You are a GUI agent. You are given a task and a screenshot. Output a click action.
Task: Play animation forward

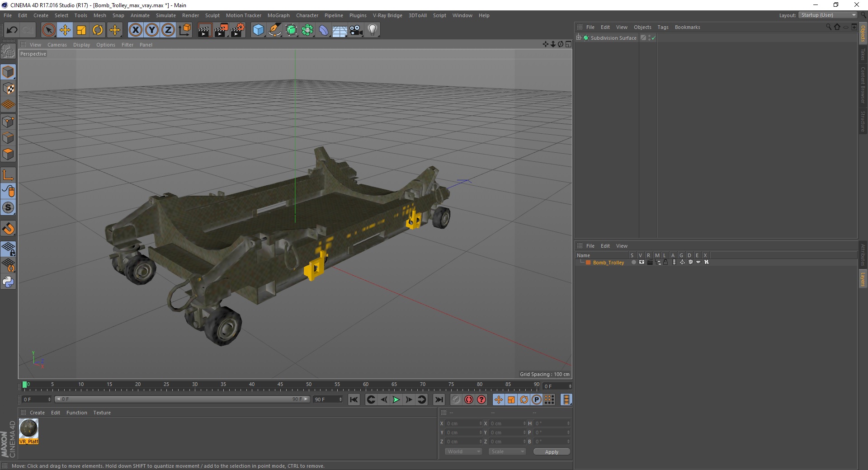[x=396, y=399]
